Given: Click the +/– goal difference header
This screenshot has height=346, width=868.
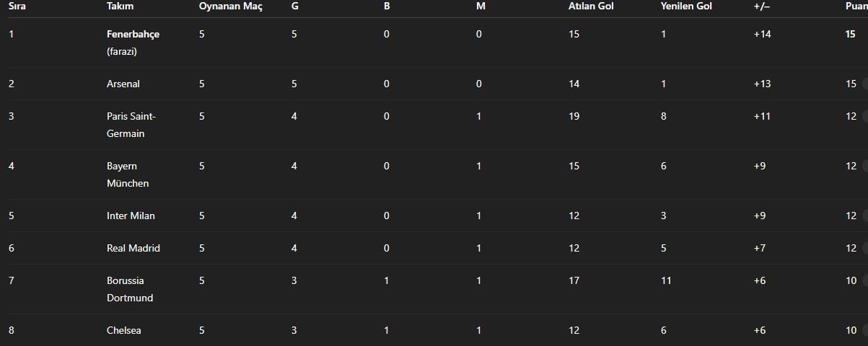Looking at the screenshot, I should 762,6.
